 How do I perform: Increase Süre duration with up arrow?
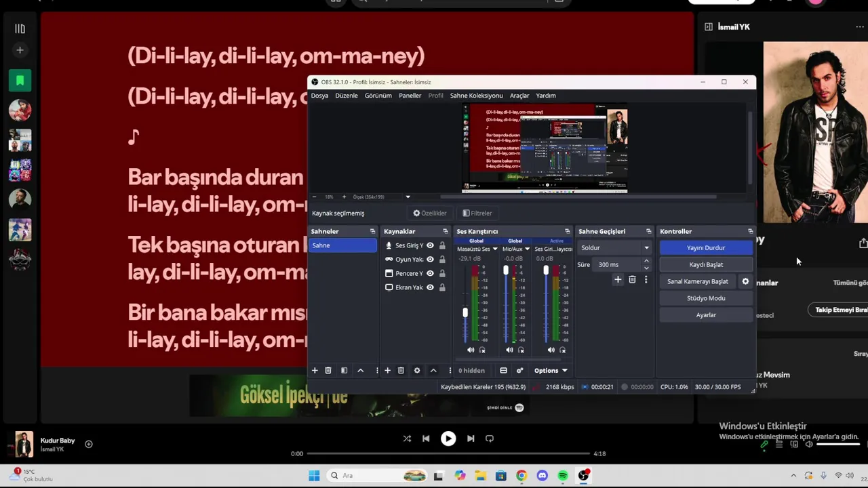(646, 261)
